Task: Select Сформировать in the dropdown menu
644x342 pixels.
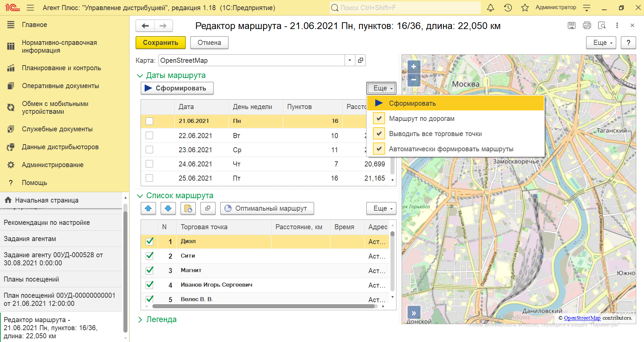Action: [412, 103]
